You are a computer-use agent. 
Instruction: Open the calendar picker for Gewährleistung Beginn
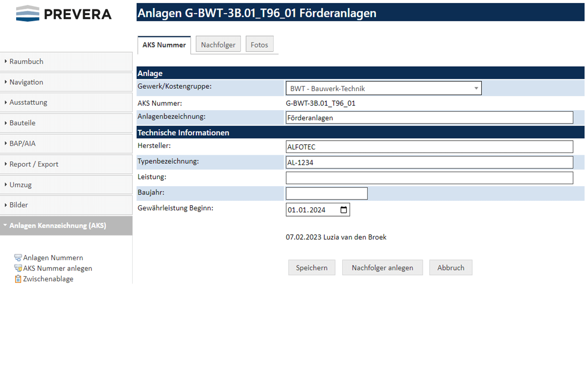point(344,210)
